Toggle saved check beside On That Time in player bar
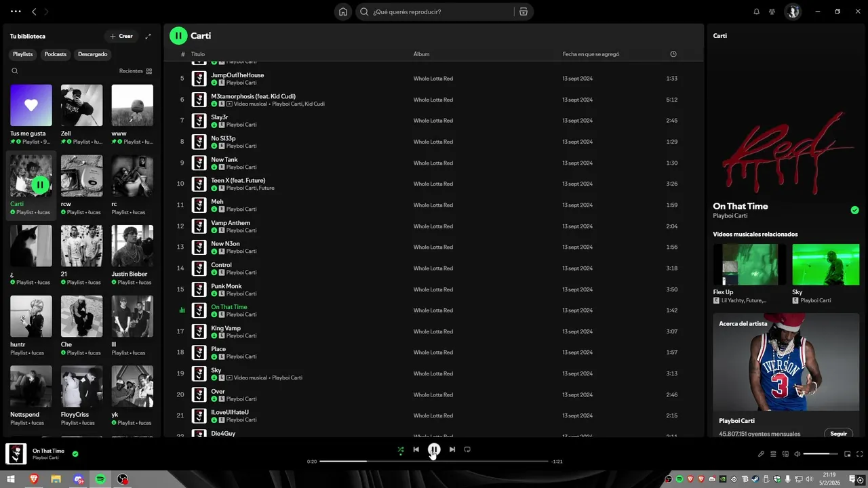This screenshot has height=488, width=868. click(75, 454)
